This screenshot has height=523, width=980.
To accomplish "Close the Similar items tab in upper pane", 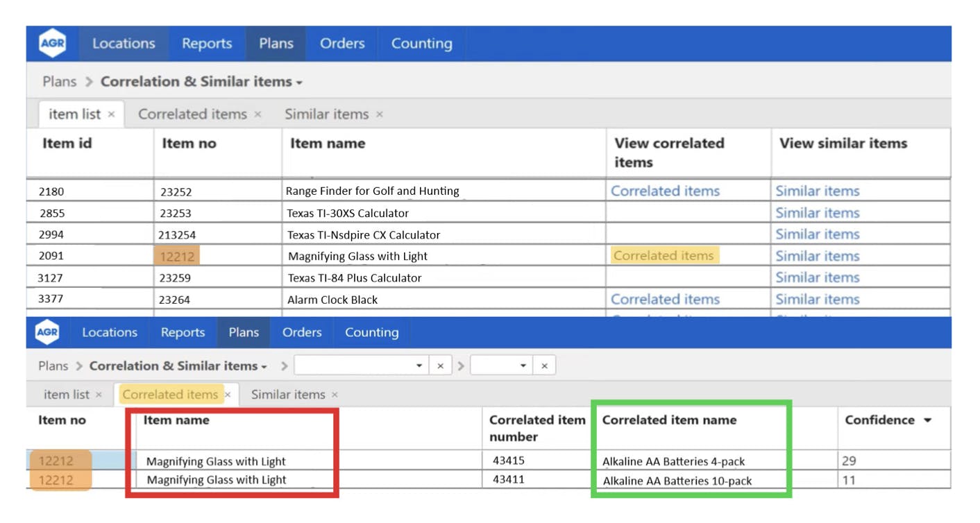I will pos(379,114).
